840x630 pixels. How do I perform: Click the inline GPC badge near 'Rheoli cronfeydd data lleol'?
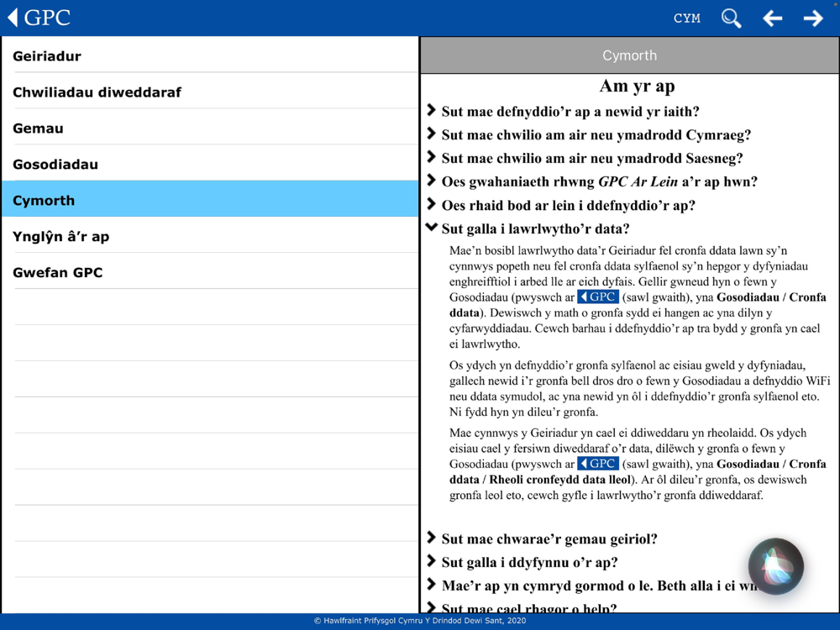click(x=598, y=464)
